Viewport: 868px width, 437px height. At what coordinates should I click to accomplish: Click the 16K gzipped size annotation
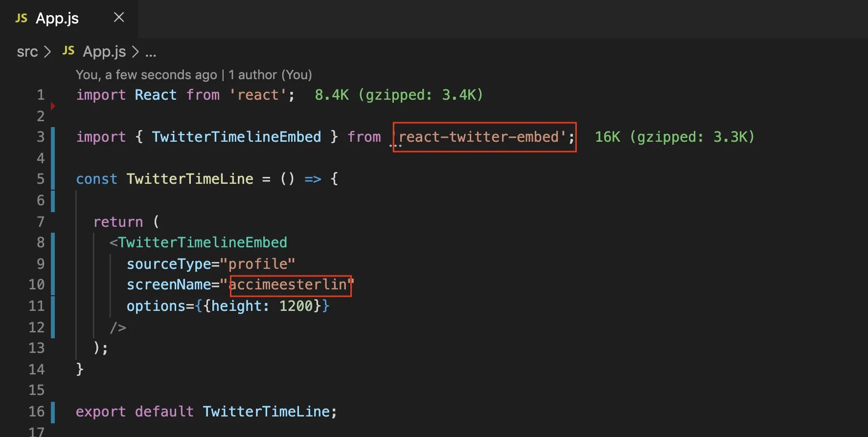[674, 137]
